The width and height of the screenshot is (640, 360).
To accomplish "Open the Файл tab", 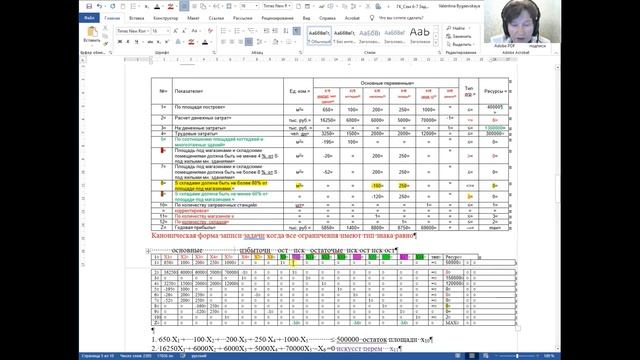I will pyautogui.click(x=89, y=18).
